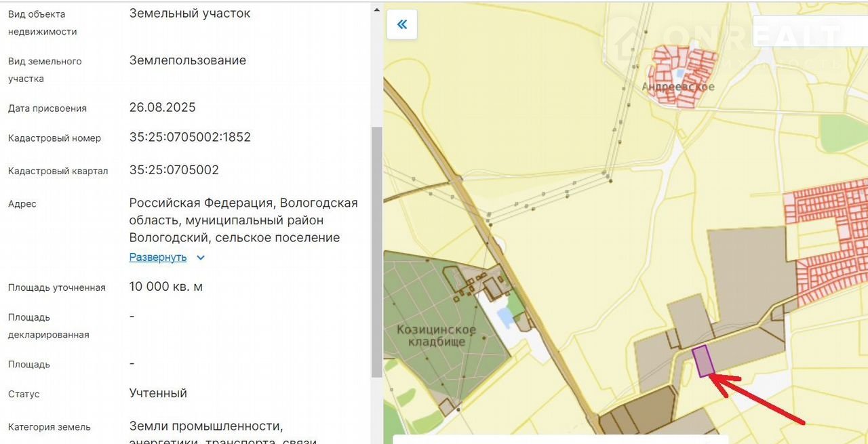Click the Козицинское кладбище map label

pyautogui.click(x=436, y=336)
